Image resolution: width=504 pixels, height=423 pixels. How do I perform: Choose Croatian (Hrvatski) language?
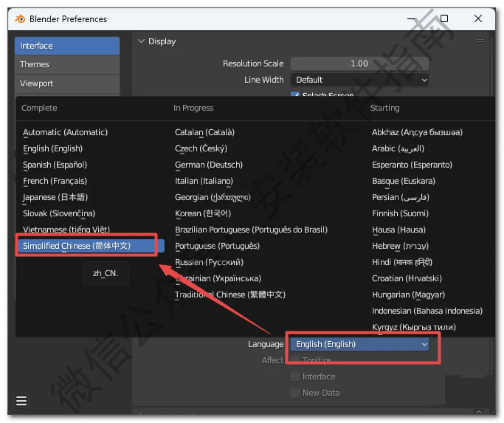click(x=407, y=278)
